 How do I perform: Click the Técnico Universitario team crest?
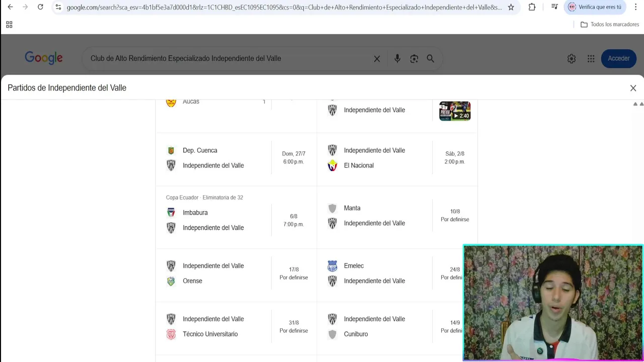[171, 334]
